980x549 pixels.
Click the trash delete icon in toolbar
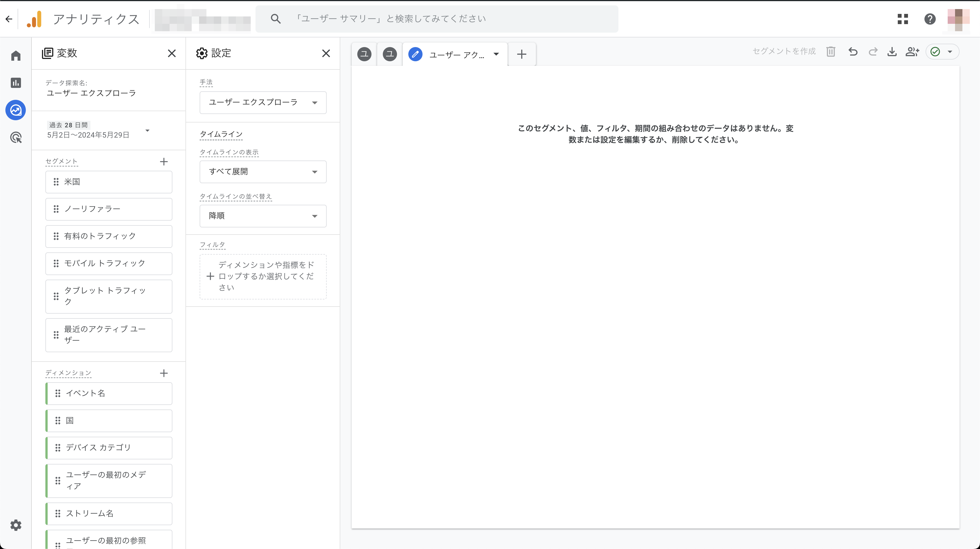[831, 51]
